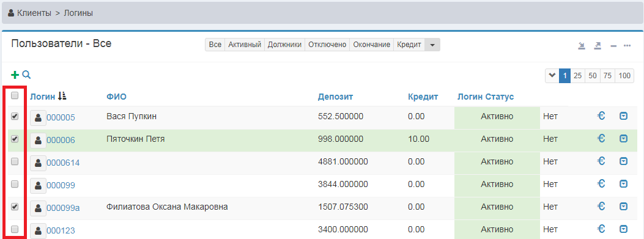
Task: Open user info icon for login 000099a
Action: (38, 208)
